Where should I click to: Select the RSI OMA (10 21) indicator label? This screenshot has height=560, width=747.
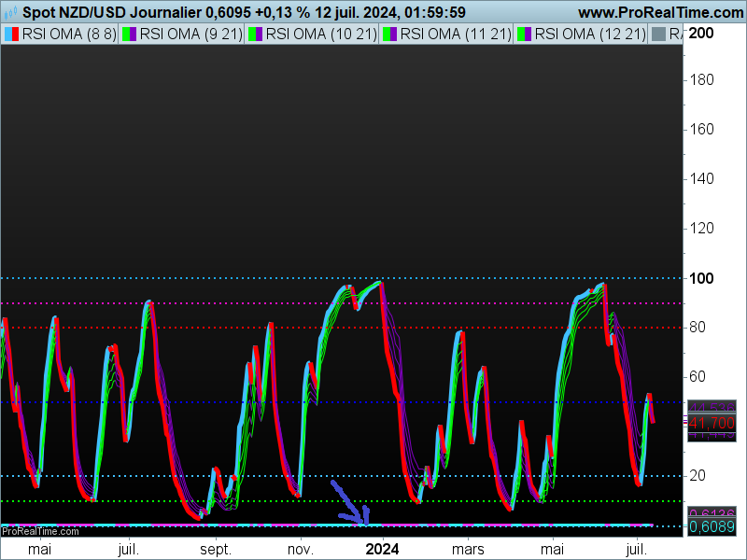pyautogui.click(x=321, y=34)
